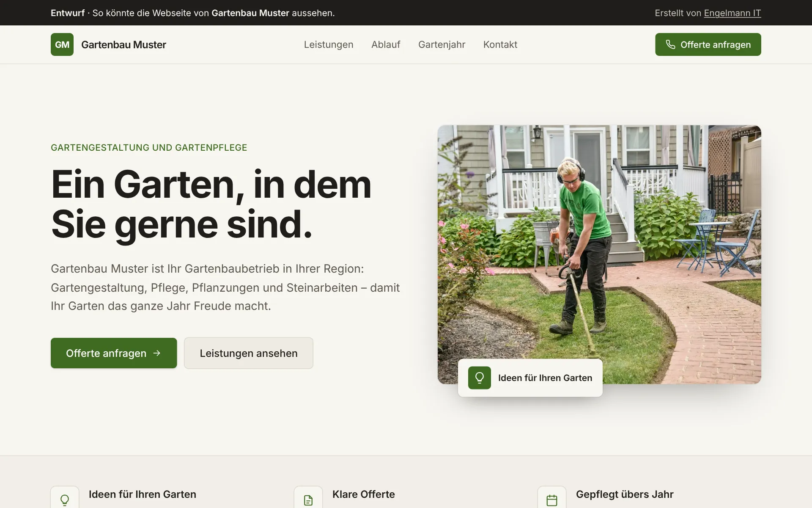The width and height of the screenshot is (812, 508).
Task: Click the Leistungen ansehen button
Action: (249, 353)
